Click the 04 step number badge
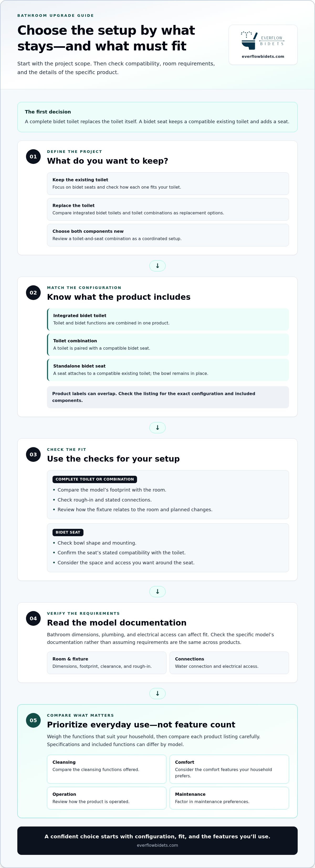 coord(33,618)
